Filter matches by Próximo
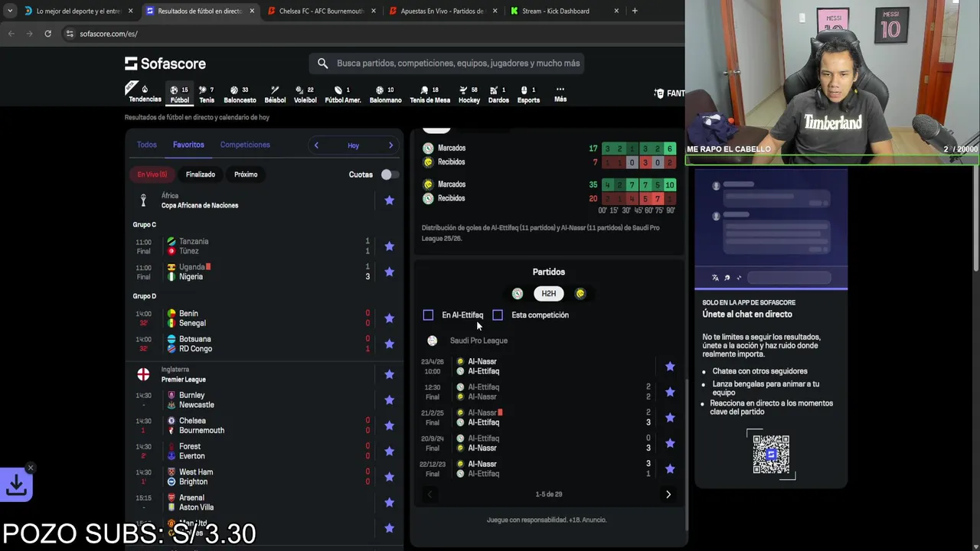The width and height of the screenshot is (980, 551). coord(246,174)
